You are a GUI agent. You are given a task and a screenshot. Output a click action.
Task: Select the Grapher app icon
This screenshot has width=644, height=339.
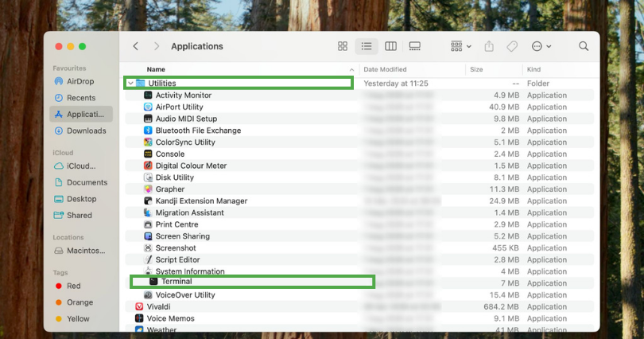pyautogui.click(x=148, y=189)
